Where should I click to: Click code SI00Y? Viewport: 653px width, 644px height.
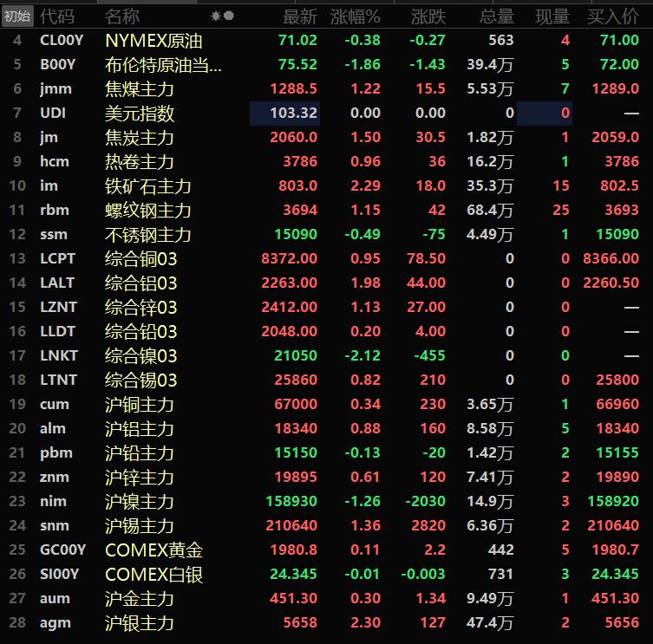(60, 574)
